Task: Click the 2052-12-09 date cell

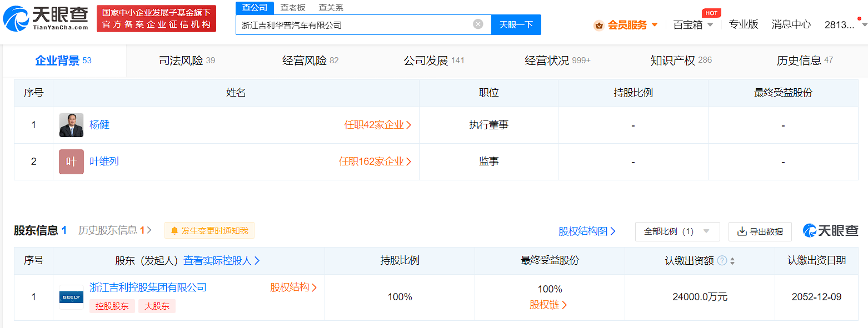Action: point(816,297)
